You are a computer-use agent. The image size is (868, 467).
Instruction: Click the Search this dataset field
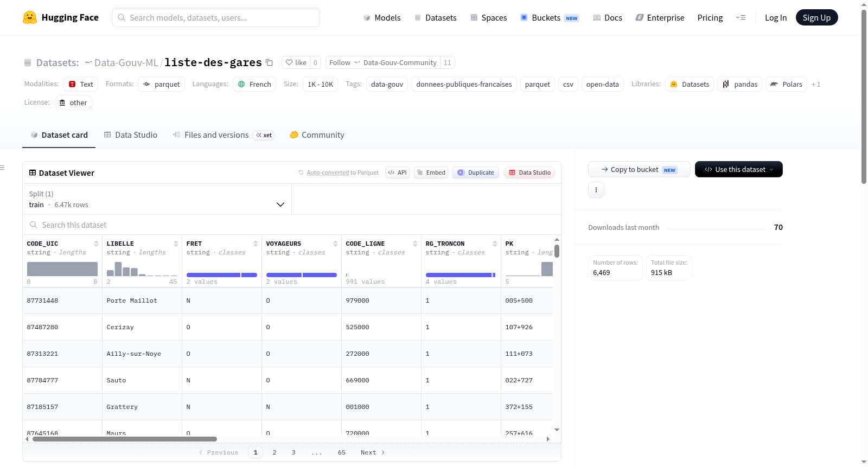292,225
